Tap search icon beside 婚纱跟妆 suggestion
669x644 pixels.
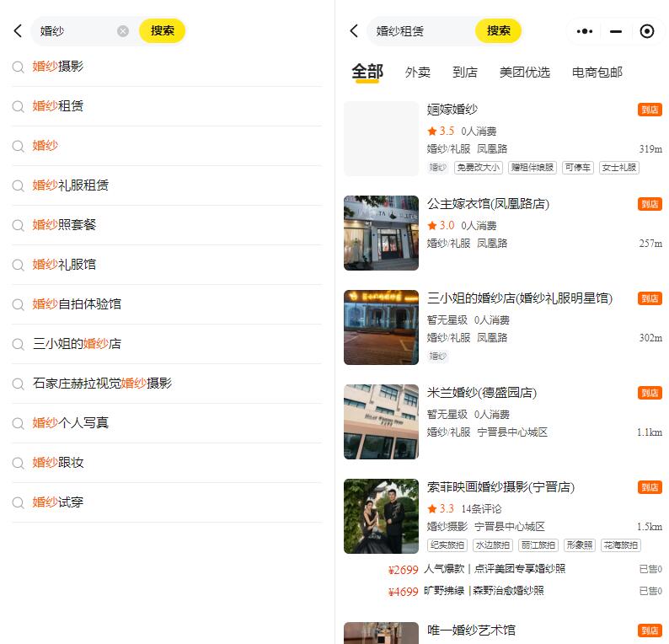tap(18, 463)
